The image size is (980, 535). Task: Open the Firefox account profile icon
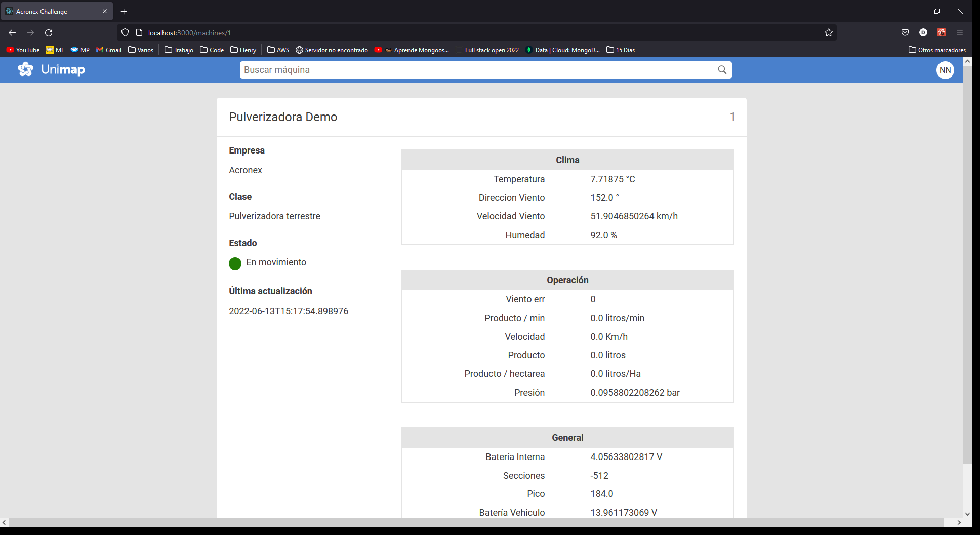coord(923,32)
